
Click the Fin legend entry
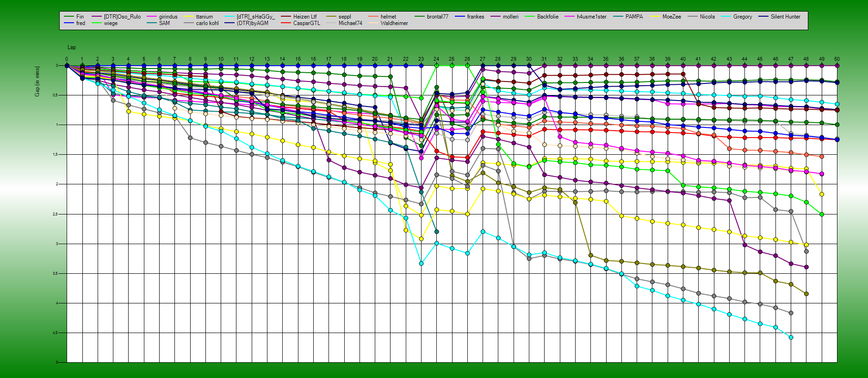[80, 17]
